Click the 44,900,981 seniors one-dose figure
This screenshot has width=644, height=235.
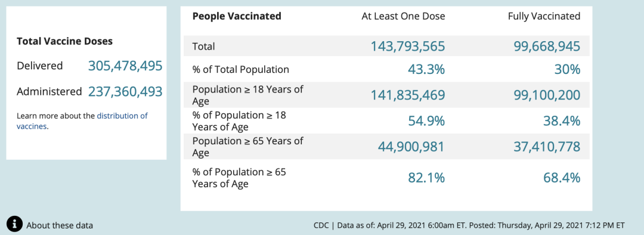click(411, 147)
